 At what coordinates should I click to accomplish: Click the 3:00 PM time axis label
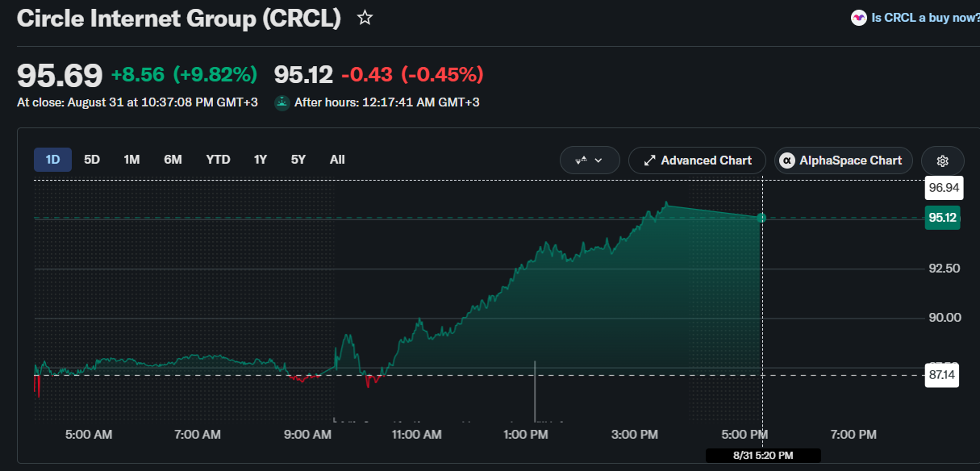point(635,435)
